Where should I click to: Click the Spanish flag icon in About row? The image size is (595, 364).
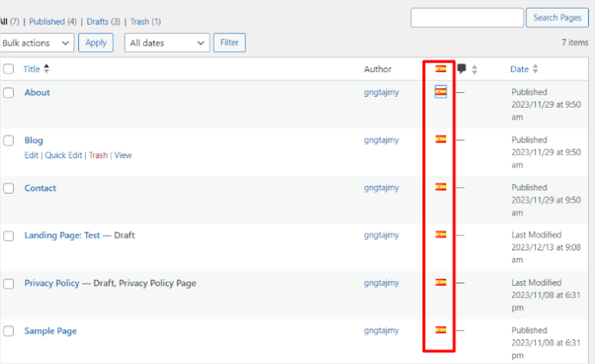[440, 92]
